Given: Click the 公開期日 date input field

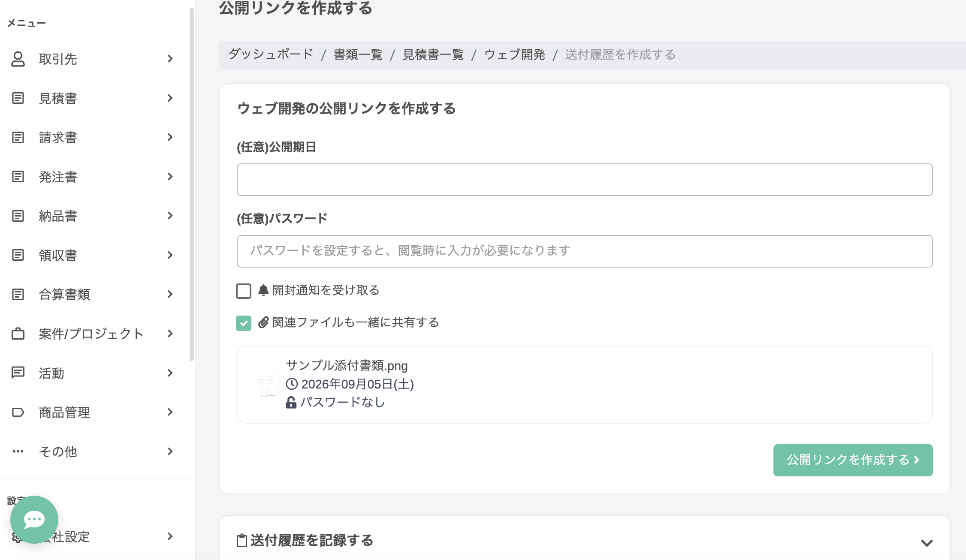Looking at the screenshot, I should 585,180.
